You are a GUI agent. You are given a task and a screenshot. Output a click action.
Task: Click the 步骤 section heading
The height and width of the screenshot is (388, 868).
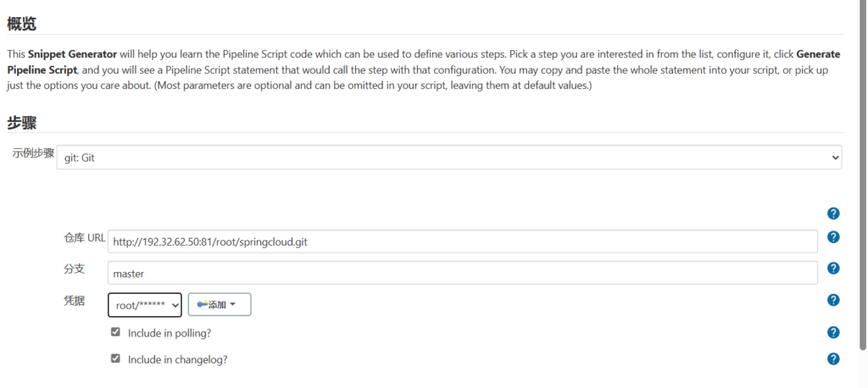coord(22,121)
